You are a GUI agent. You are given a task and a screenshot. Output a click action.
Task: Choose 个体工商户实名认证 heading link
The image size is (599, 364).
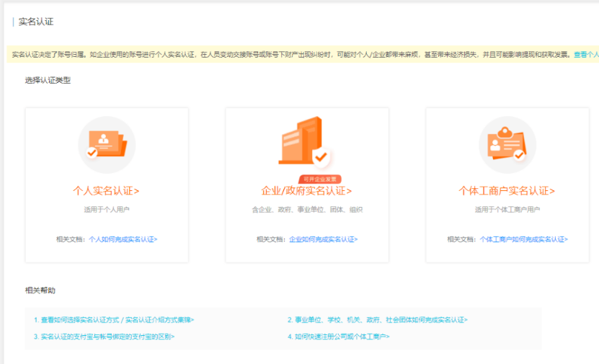pos(507,191)
